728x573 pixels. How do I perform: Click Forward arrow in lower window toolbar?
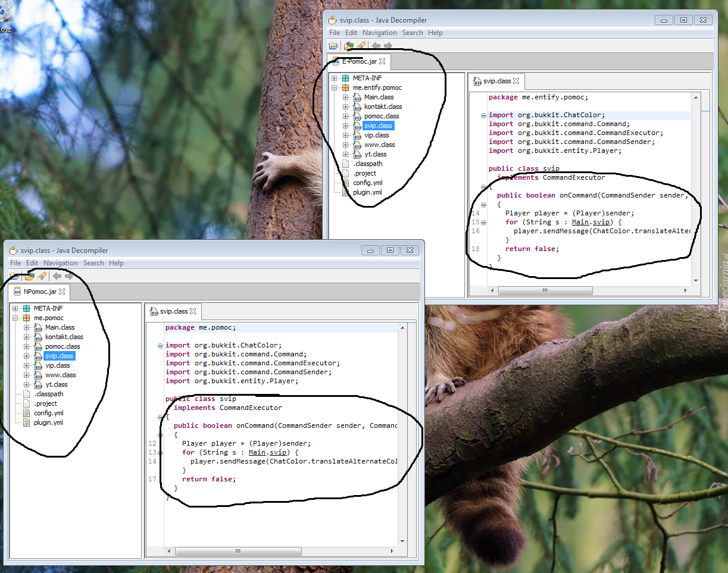coord(69,275)
